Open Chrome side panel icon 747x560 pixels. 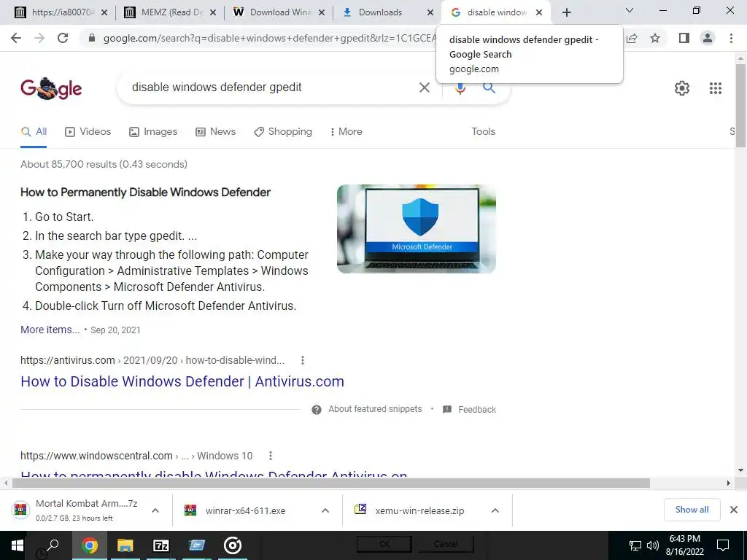pos(684,38)
